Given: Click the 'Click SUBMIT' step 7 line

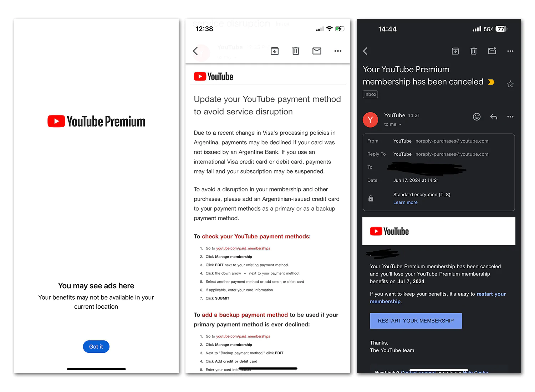Looking at the screenshot, I should click(217, 299).
